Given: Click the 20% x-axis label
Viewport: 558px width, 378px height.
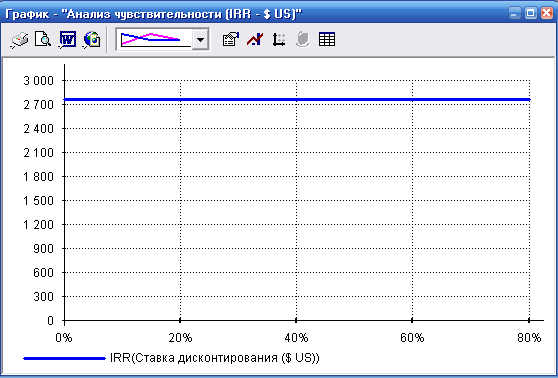Looking at the screenshot, I should pyautogui.click(x=180, y=337).
